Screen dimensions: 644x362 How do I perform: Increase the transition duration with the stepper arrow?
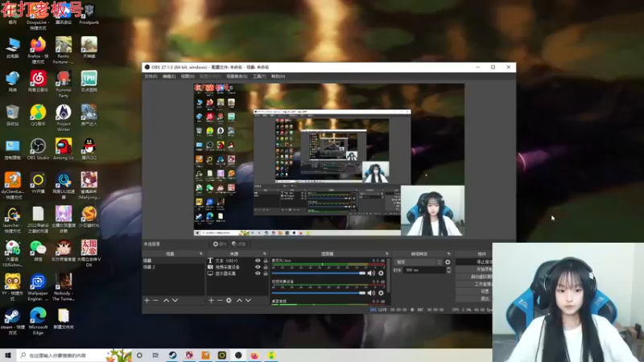tap(448, 269)
